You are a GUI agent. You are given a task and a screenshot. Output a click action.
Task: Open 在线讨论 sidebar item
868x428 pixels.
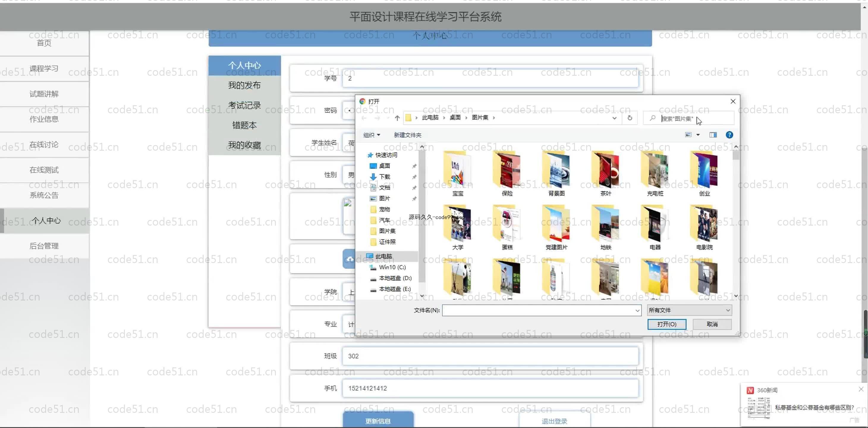(44, 144)
